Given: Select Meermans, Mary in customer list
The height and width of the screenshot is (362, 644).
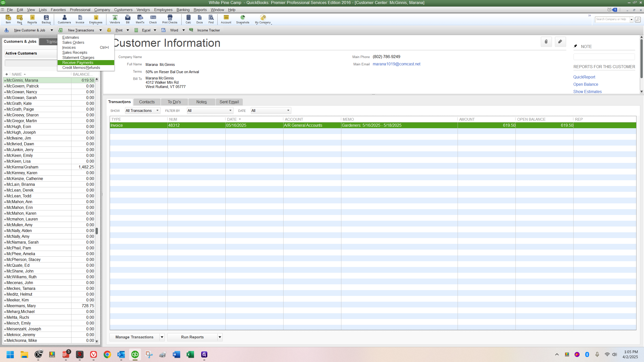Looking at the screenshot, I should [49, 306].
